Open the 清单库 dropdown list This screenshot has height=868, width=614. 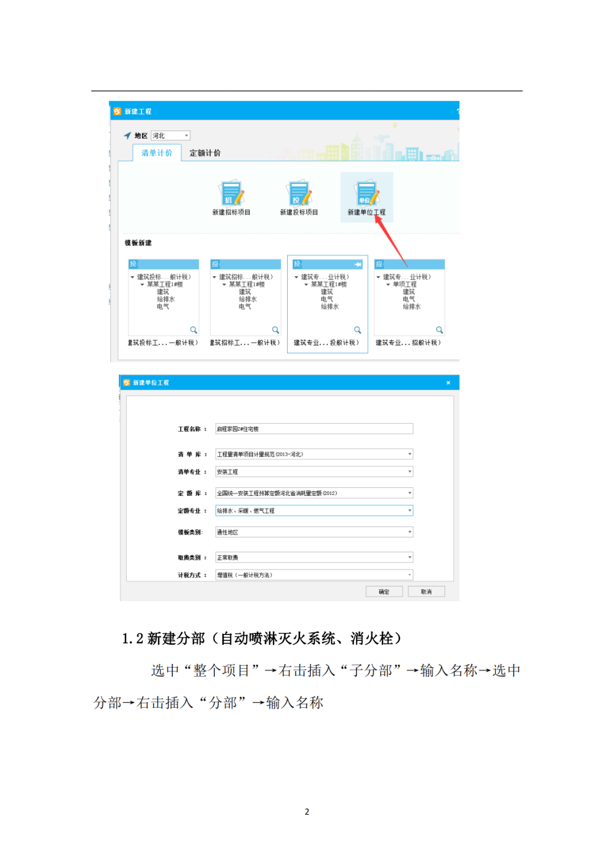[409, 453]
